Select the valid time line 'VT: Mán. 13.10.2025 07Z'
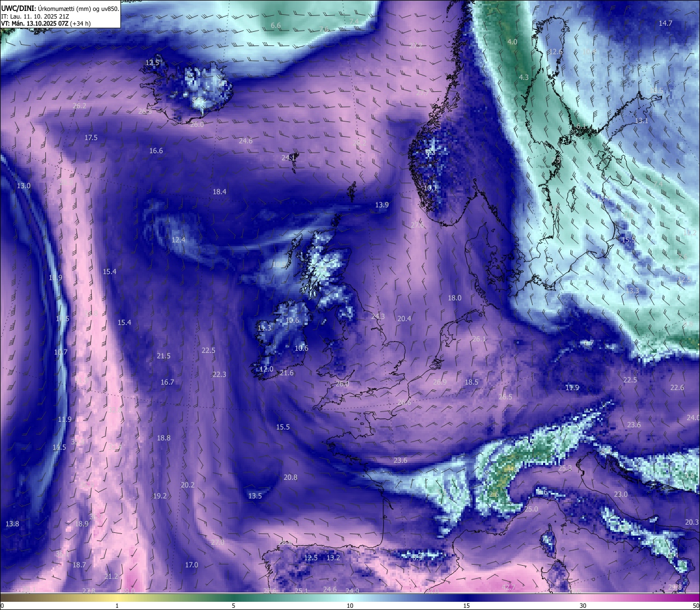 click(36, 24)
